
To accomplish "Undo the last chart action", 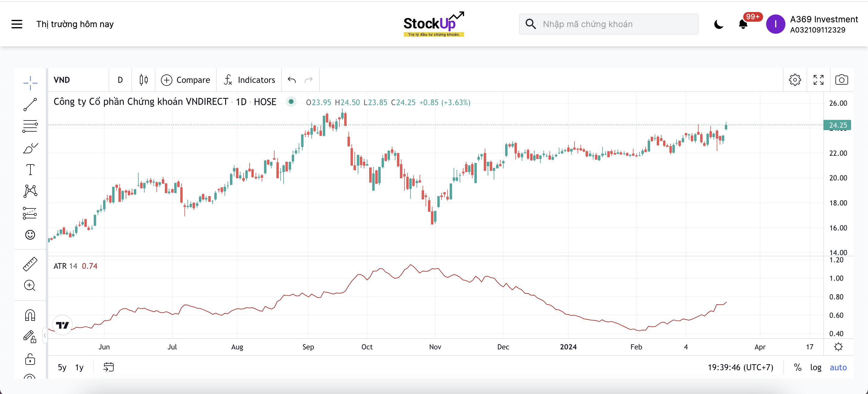I will 292,80.
